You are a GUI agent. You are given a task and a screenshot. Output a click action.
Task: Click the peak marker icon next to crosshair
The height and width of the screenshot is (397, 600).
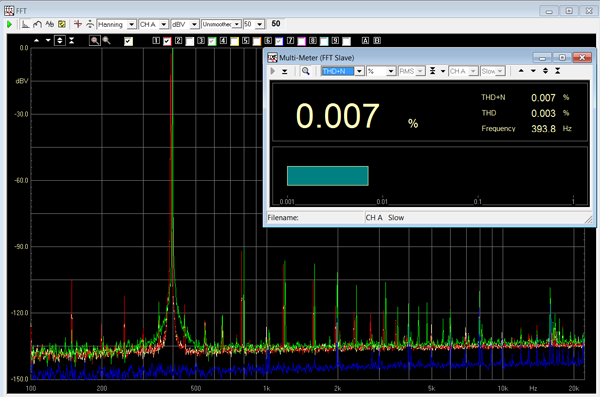[90, 25]
